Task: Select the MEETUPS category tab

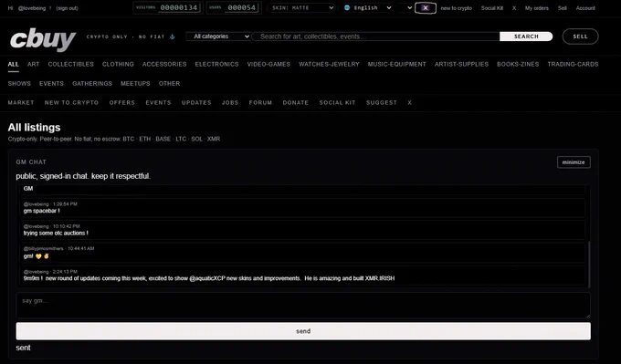Action: point(135,84)
